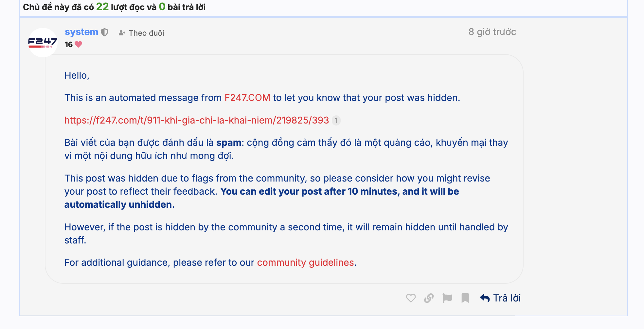This screenshot has height=329, width=644.
Task: Open the red F247.COM link
Action: click(247, 98)
